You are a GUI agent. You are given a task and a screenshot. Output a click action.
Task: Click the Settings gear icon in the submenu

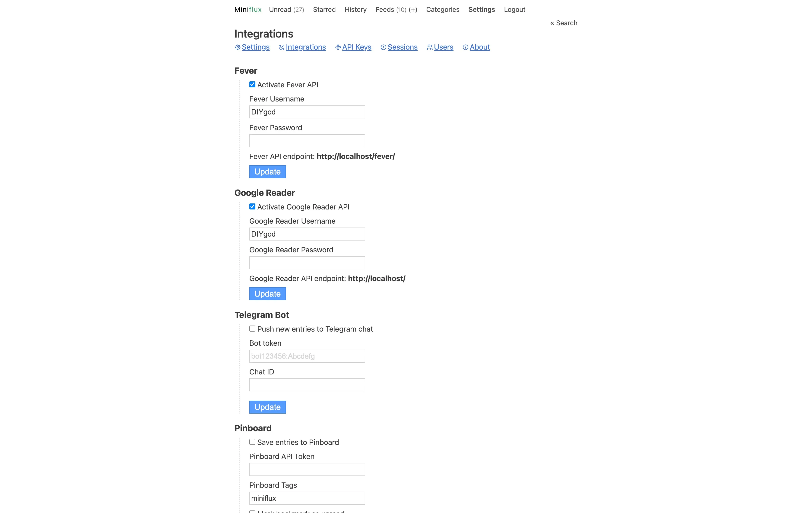(238, 47)
